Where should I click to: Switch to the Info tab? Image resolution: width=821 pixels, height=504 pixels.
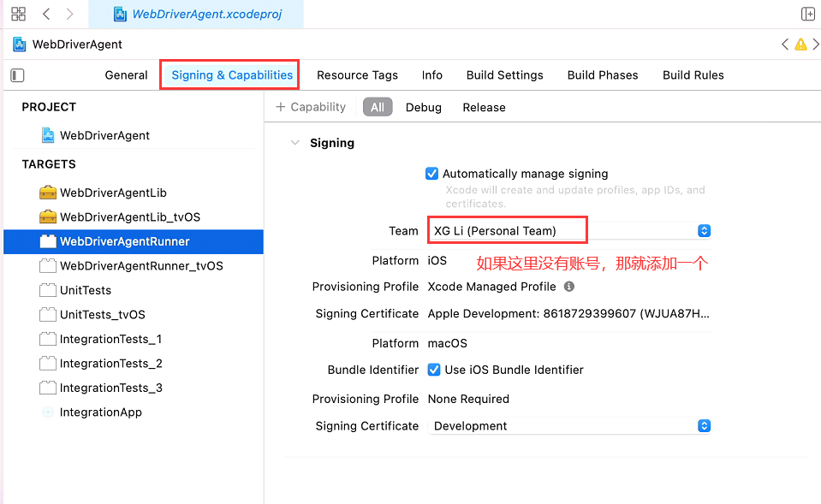pos(432,74)
